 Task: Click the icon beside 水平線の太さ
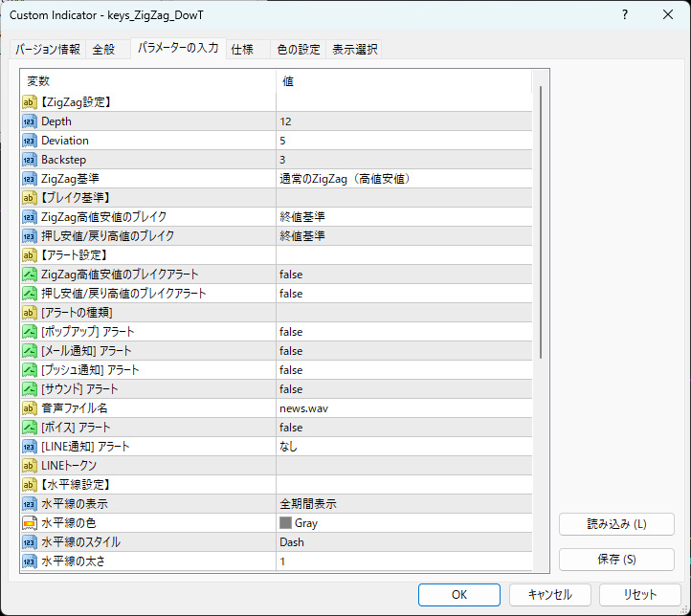[29, 561]
